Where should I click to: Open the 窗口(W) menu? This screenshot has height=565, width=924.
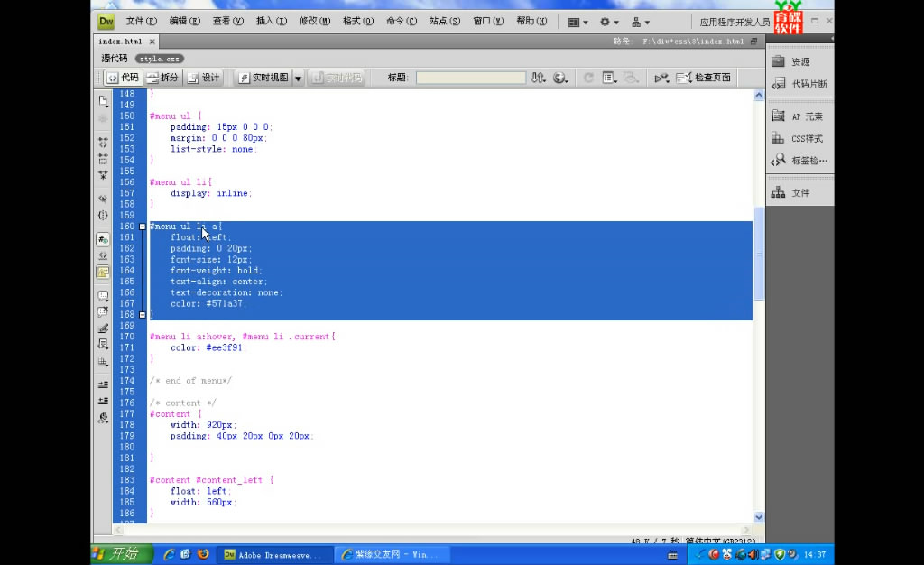488,21
